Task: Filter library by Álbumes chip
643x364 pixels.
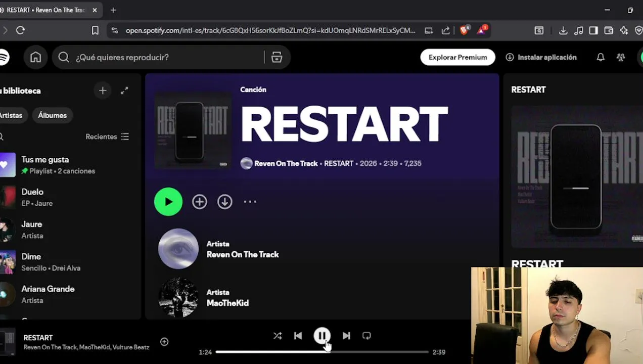Action: [53, 115]
